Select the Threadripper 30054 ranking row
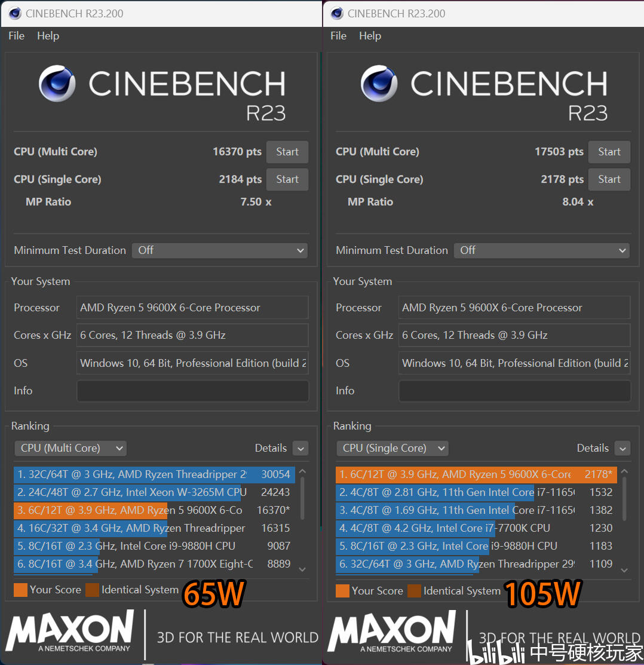 [x=154, y=474]
